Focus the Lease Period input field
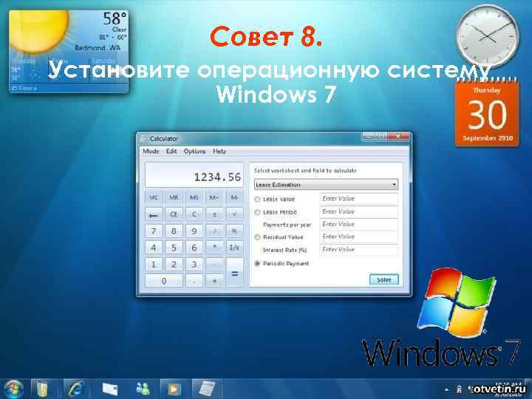Screen dimensions: 532x399 pyautogui.click(x=358, y=212)
